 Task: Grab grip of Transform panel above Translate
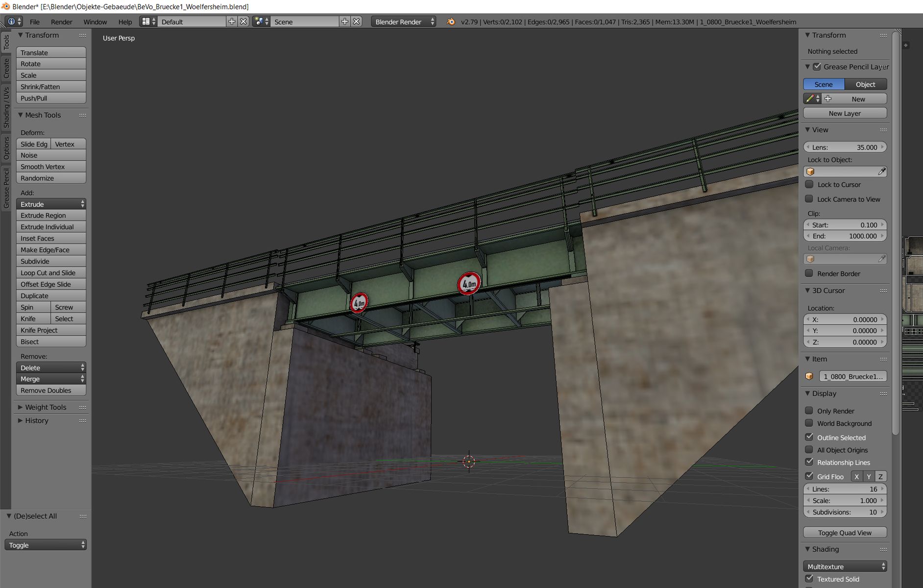(82, 36)
